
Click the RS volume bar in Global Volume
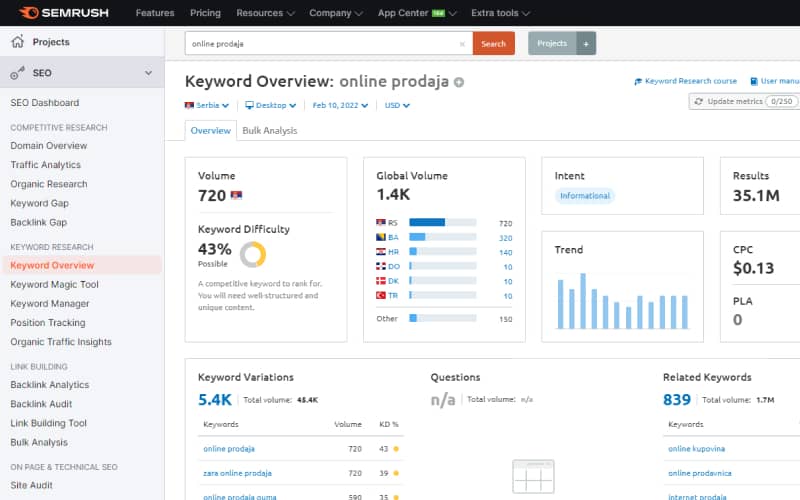click(443, 222)
